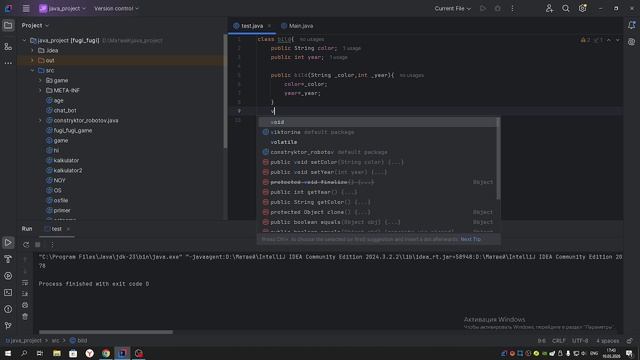Select viktorina completion suggestion
The width and height of the screenshot is (640, 360).
point(377,132)
